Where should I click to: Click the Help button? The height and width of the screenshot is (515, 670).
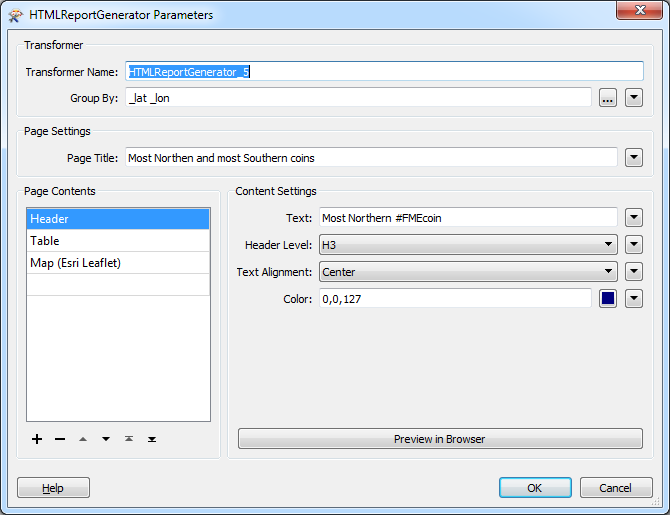53,488
